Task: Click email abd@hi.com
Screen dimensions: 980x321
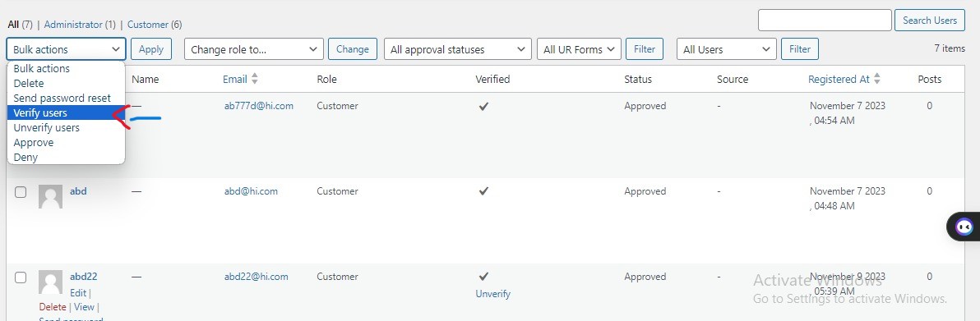Action: (251, 191)
